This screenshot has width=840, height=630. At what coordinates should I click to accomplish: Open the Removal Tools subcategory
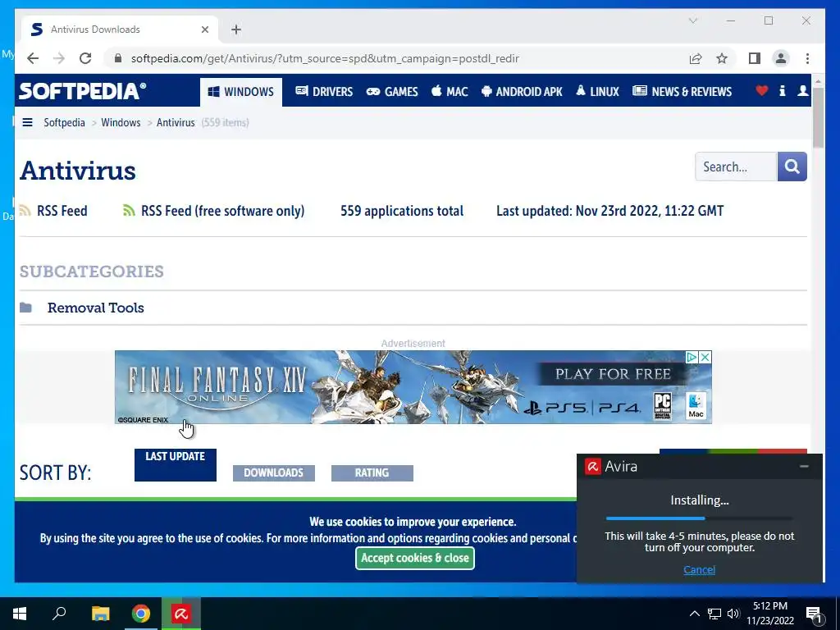96,308
